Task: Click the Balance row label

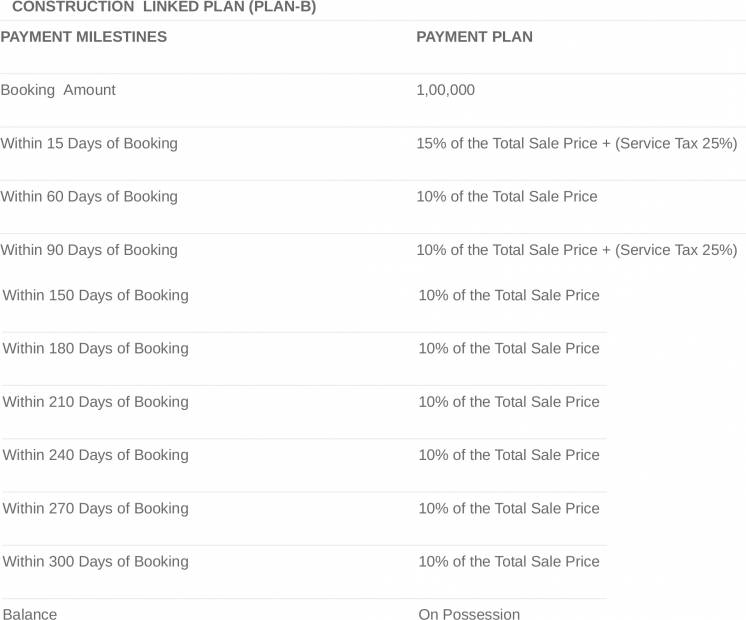Action: tap(30, 614)
